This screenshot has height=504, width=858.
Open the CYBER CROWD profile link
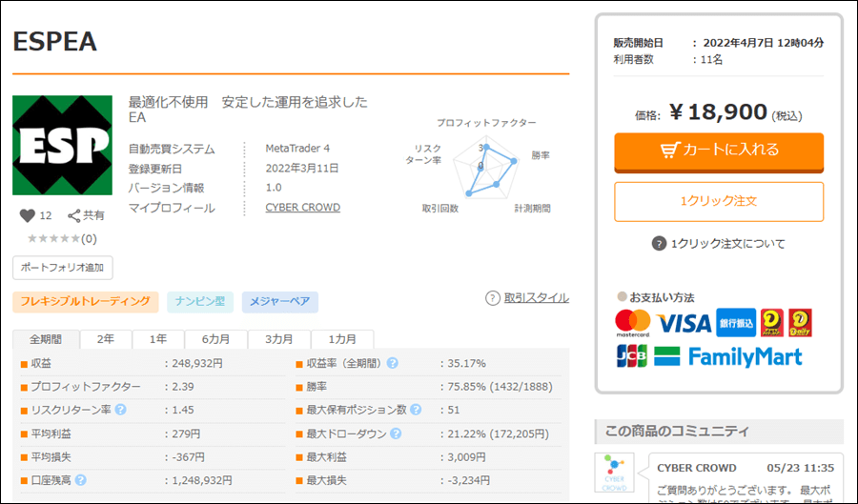pos(302,208)
